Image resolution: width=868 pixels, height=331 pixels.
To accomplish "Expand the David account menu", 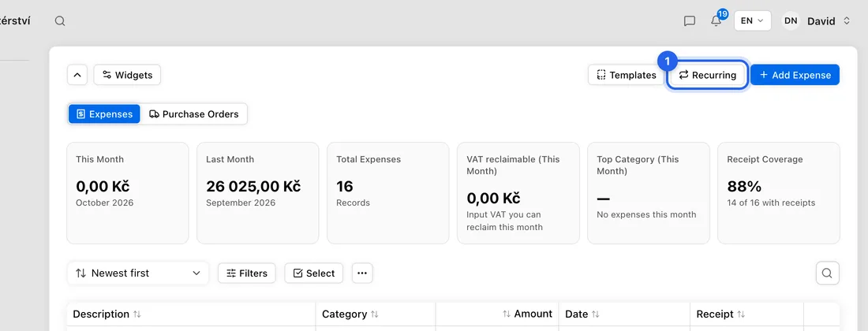I will (x=828, y=21).
